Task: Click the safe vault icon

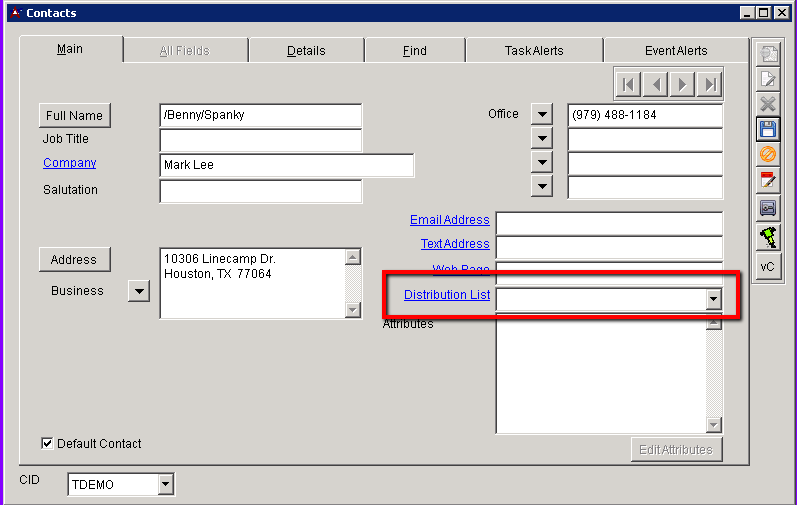Action: pyautogui.click(x=768, y=208)
